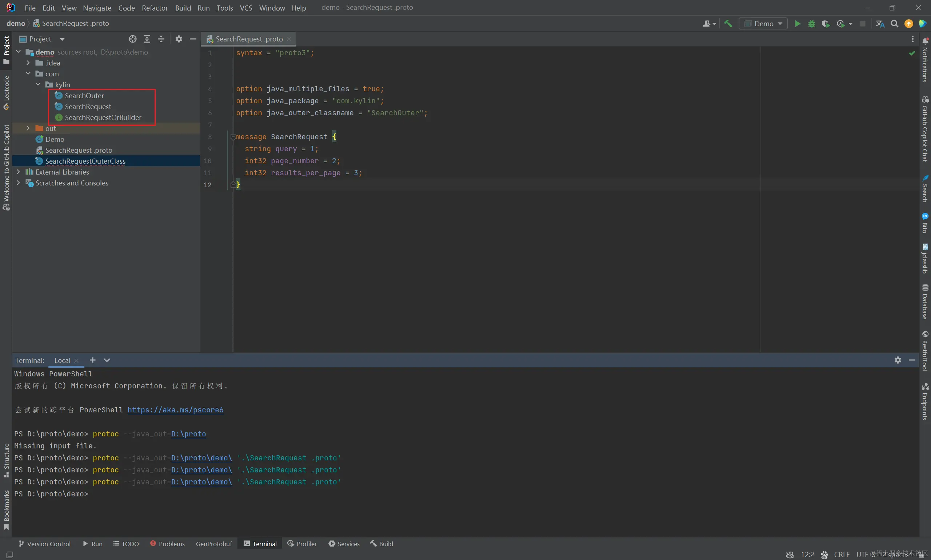
Task: Open Search Everywhere magnifier icon
Action: [894, 23]
